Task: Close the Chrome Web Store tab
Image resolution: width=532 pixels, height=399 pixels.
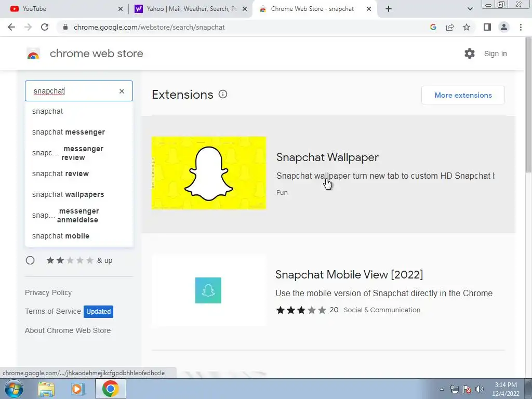Action: [369, 9]
